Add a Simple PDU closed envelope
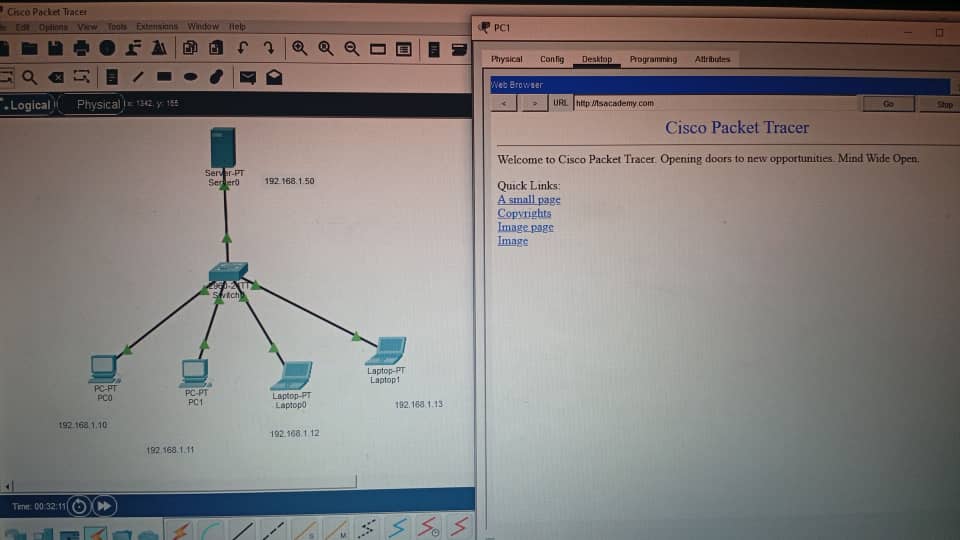The image size is (960, 540). (x=248, y=78)
